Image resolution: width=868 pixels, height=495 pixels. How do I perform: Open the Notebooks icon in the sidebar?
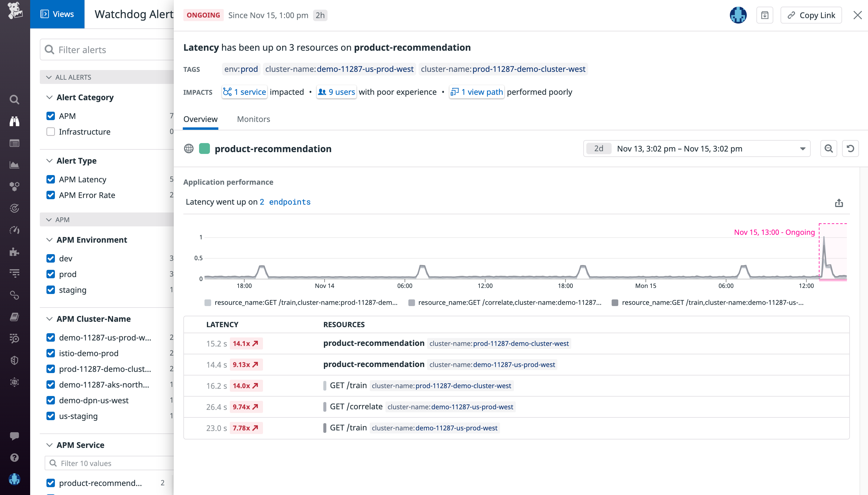click(x=14, y=317)
